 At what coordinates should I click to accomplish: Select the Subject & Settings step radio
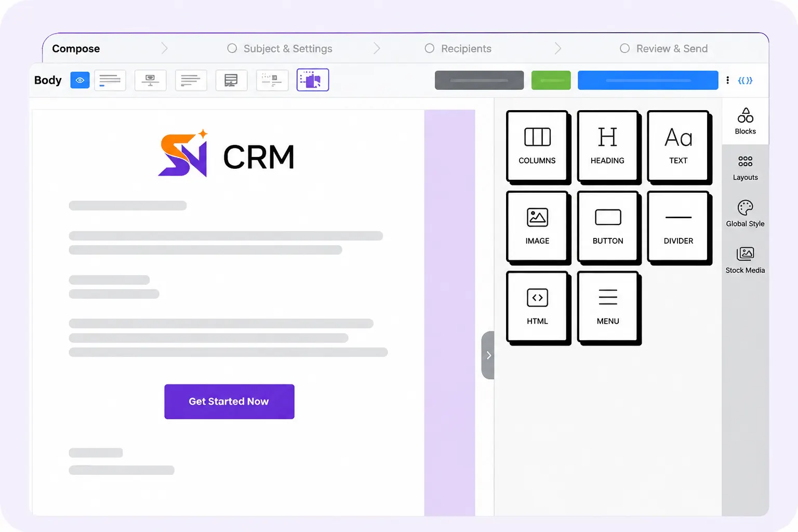click(x=232, y=48)
